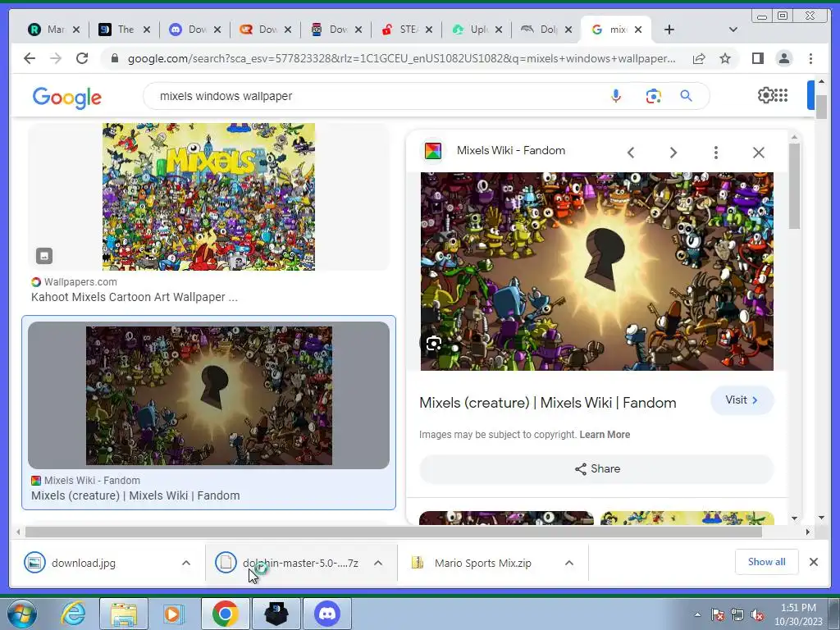This screenshot has width=840, height=630.
Task: Click the large keyhole preview image
Action: point(597,271)
